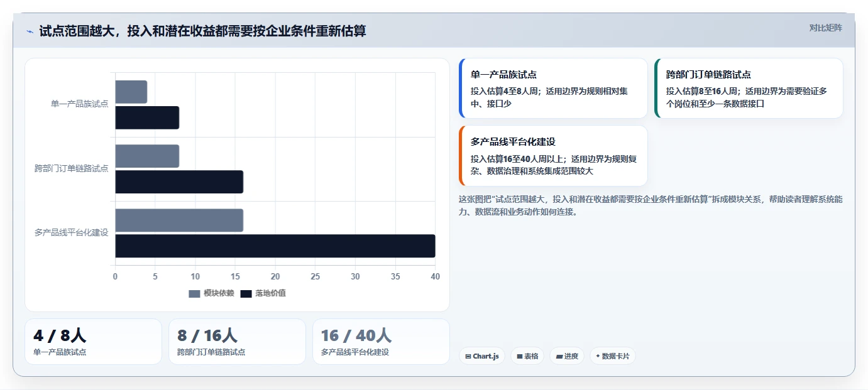Click the 单一产品族试点 chart axis label
The width and height of the screenshot is (868, 390).
[79, 104]
